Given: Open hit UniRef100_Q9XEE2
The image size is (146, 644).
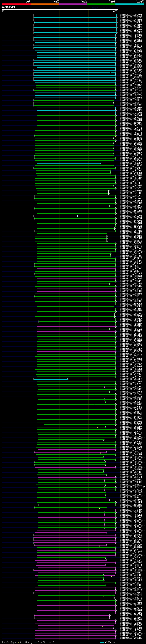Looking at the screenshot, I should (131, 40).
